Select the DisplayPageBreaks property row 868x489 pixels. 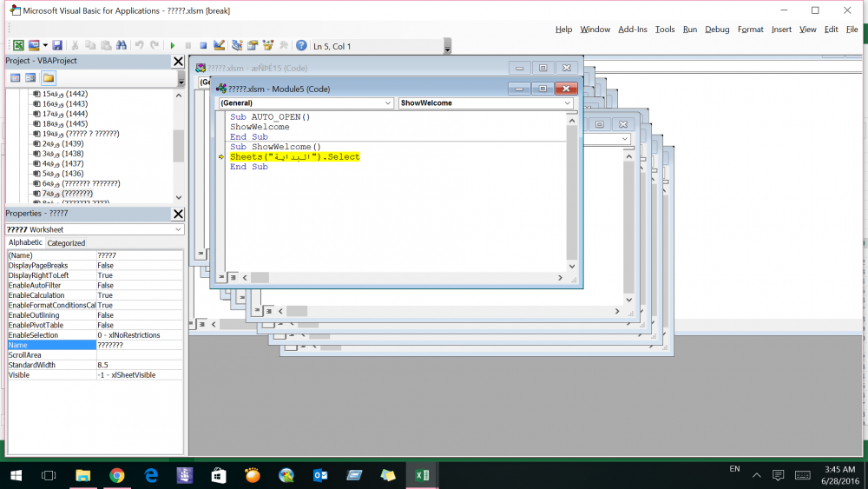tap(95, 265)
